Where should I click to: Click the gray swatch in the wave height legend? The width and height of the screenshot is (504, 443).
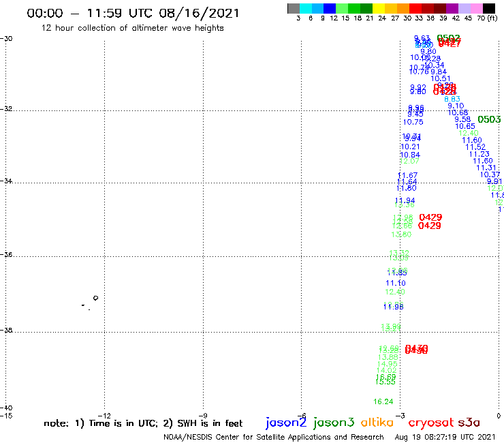[x=294, y=8]
